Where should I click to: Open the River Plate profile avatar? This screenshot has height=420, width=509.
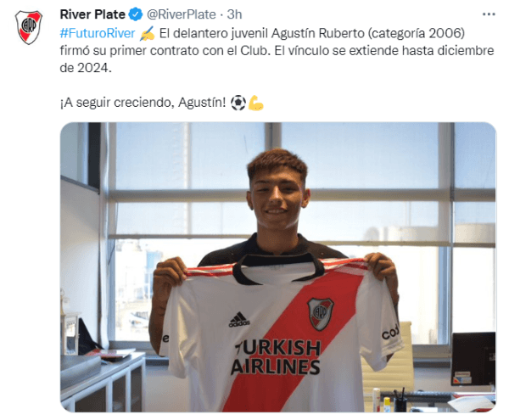[x=29, y=27]
